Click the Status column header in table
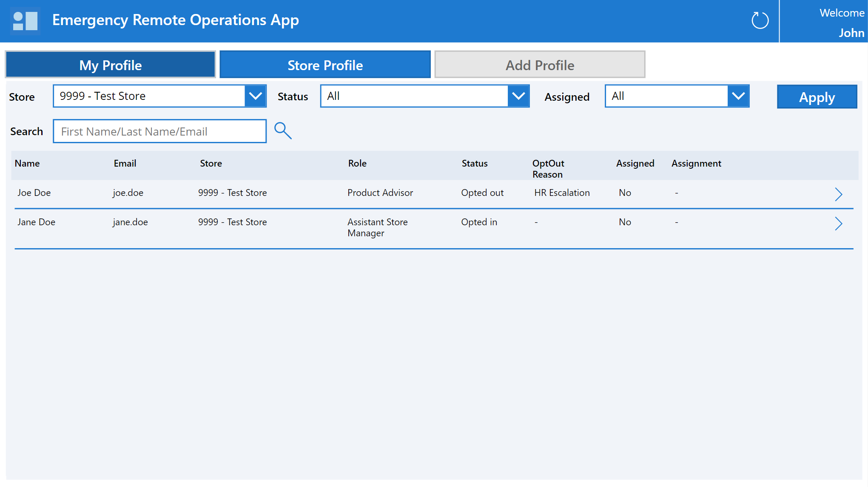Screen dimensions: 868x487 tap(475, 163)
